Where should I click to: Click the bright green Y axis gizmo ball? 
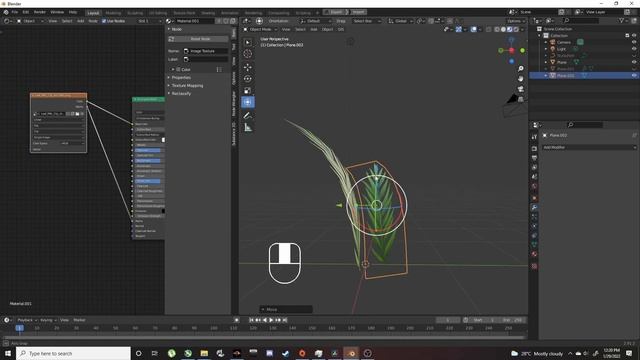[x=522, y=50]
